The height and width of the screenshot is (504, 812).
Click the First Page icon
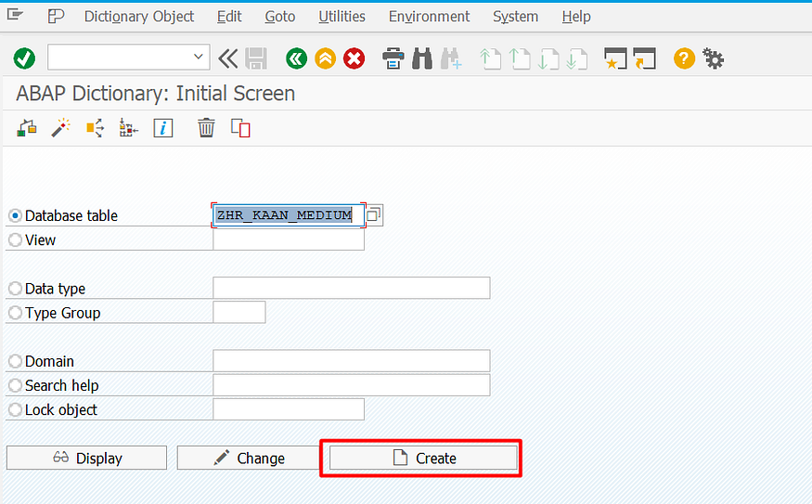490,58
